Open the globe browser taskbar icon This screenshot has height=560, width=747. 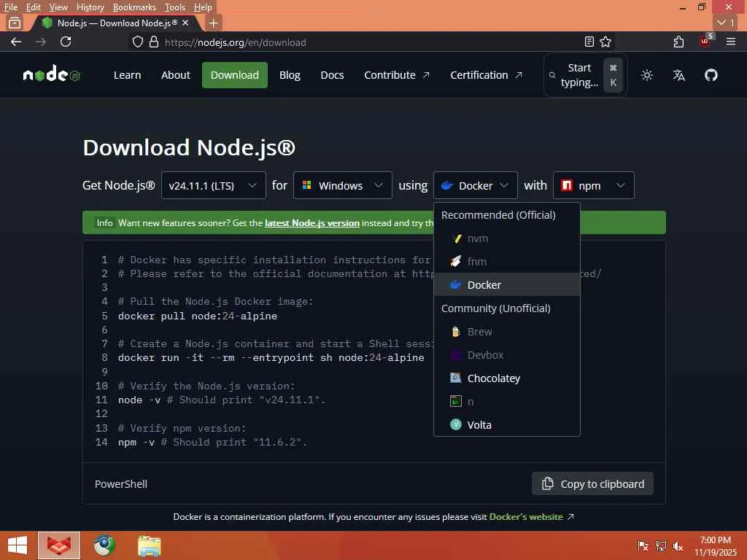(x=104, y=545)
